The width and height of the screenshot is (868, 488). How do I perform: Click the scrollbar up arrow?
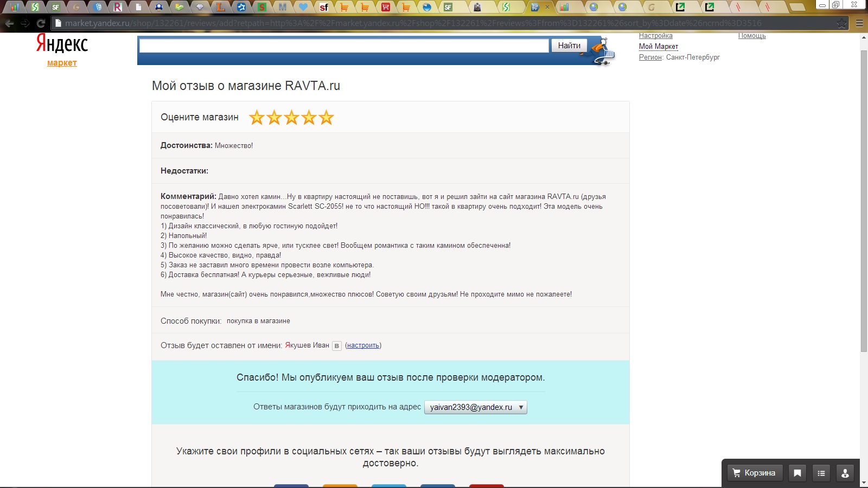pyautogui.click(x=864, y=37)
